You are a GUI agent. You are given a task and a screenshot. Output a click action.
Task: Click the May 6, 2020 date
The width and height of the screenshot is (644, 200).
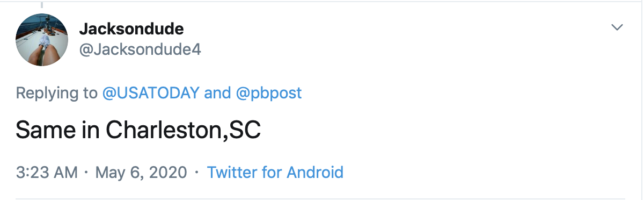point(141,173)
